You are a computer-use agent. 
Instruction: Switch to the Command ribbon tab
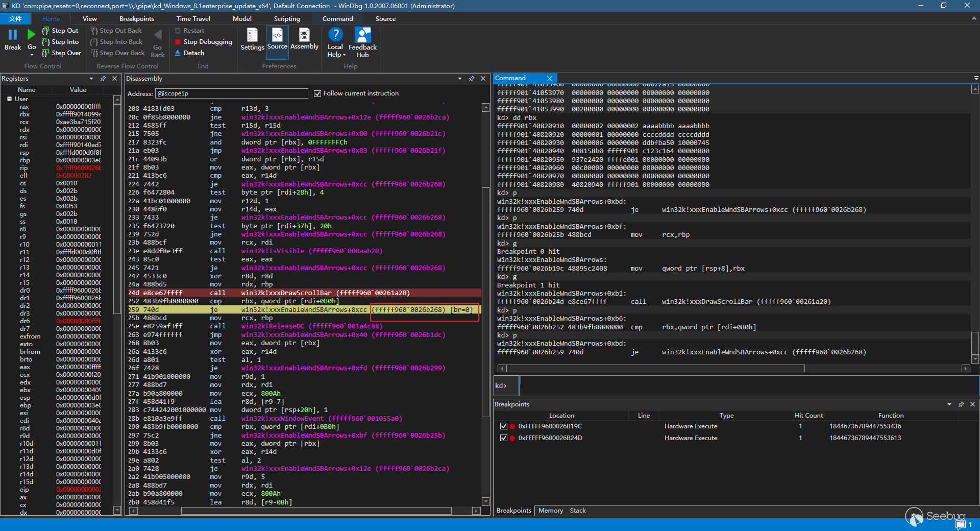pyautogui.click(x=337, y=19)
